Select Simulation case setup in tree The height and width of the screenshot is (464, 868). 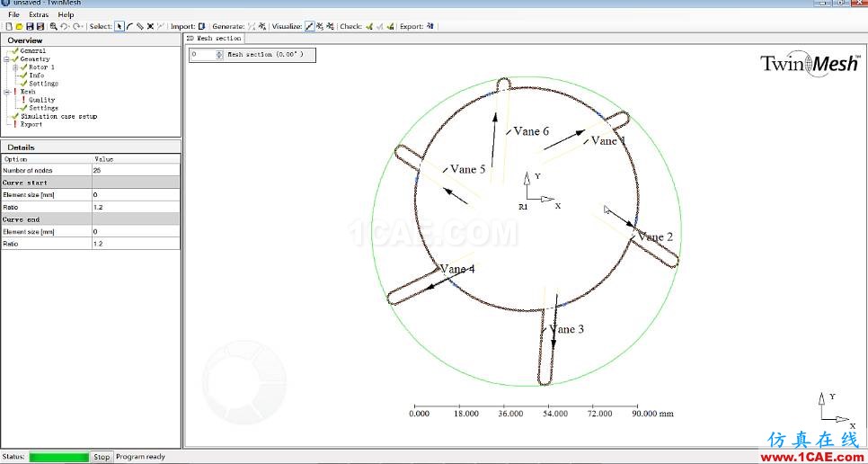pos(58,116)
